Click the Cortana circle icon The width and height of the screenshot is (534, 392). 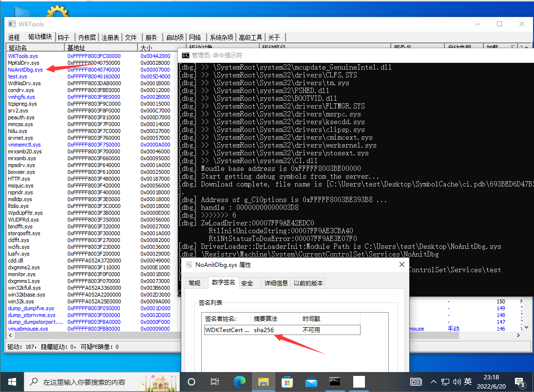[191, 381]
